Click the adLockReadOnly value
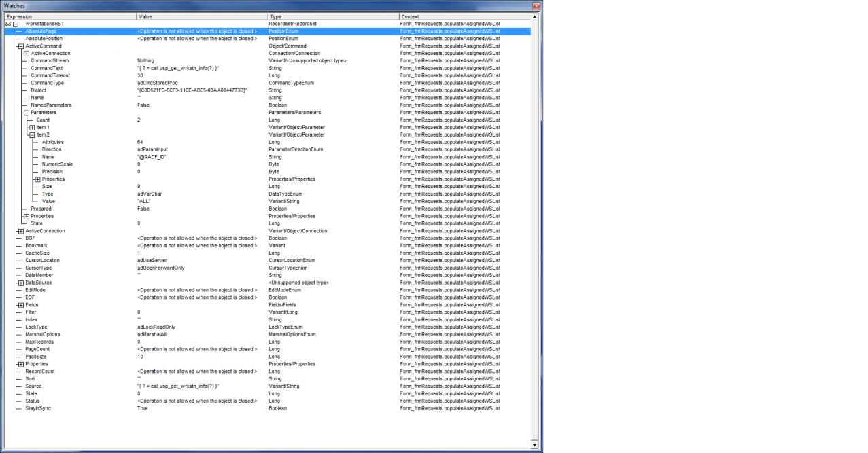The image size is (868, 453). point(156,327)
